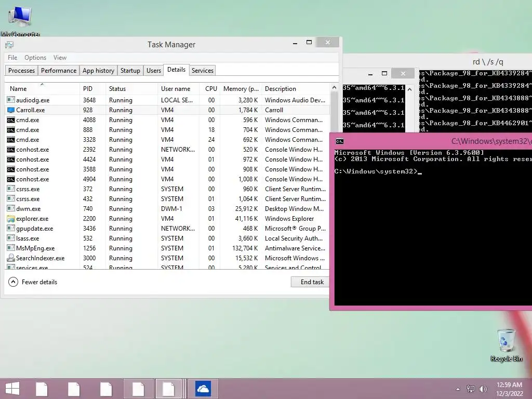This screenshot has height=399, width=532.
Task: Maximize the background console window
Action: pos(384,73)
